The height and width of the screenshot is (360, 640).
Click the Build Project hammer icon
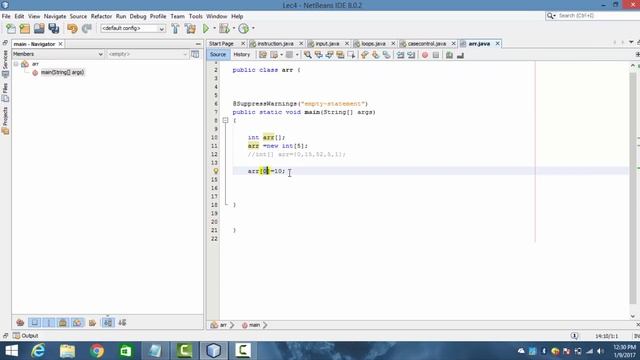176,29
